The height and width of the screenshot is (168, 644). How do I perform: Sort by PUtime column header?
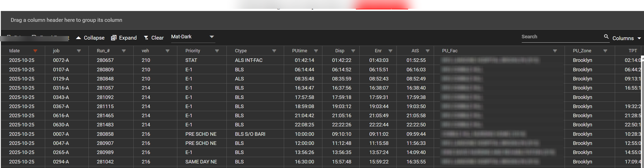[x=300, y=51]
